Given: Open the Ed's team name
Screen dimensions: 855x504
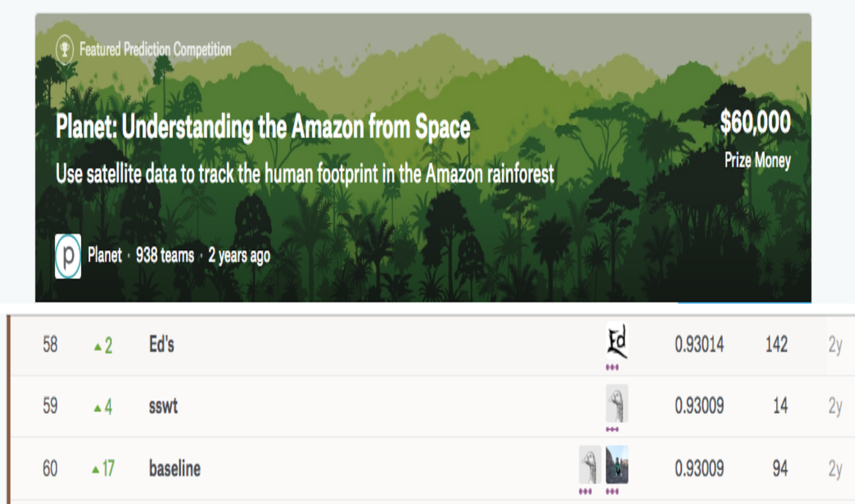Looking at the screenshot, I should [161, 345].
